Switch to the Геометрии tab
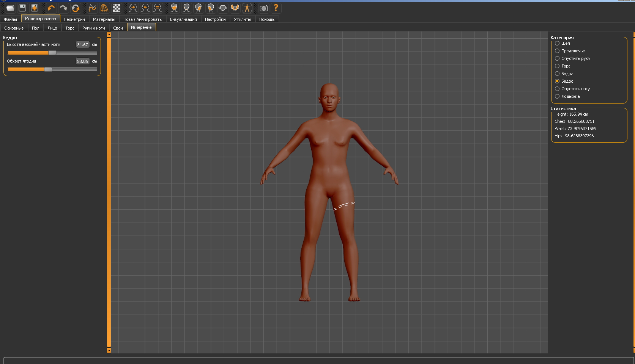The height and width of the screenshot is (364, 635). pos(74,19)
